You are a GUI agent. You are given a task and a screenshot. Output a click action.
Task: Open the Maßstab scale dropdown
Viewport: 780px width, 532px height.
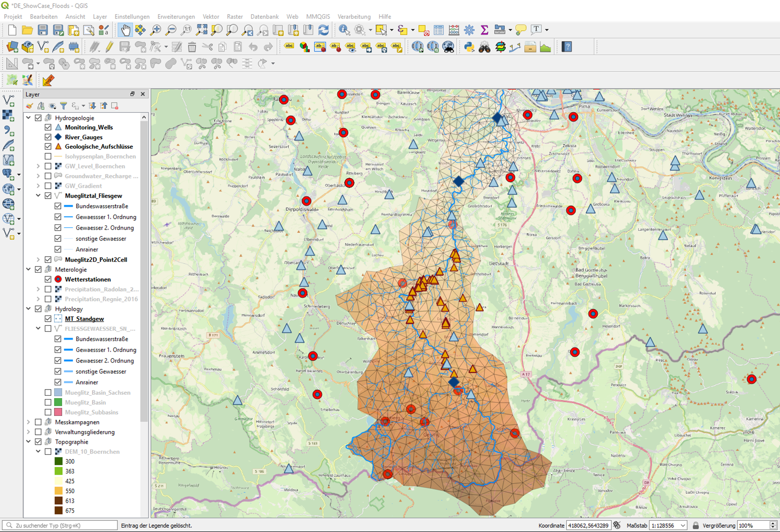coord(682,525)
